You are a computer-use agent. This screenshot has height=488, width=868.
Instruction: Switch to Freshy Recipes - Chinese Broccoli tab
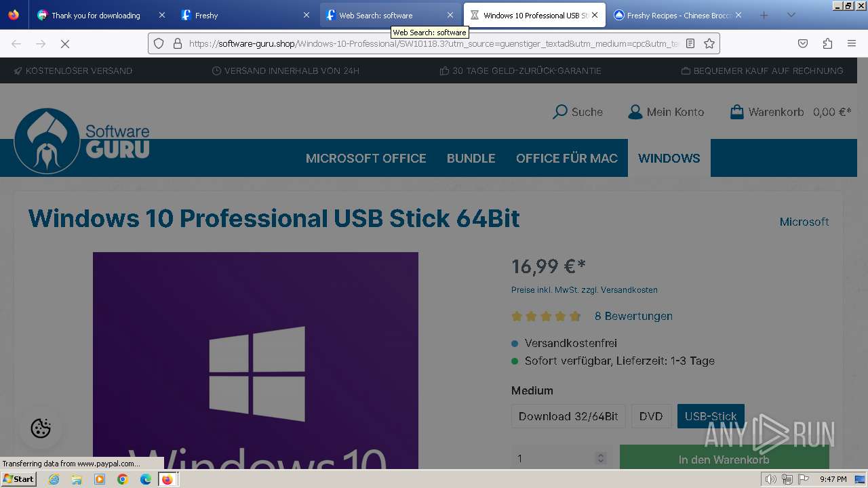tap(678, 15)
